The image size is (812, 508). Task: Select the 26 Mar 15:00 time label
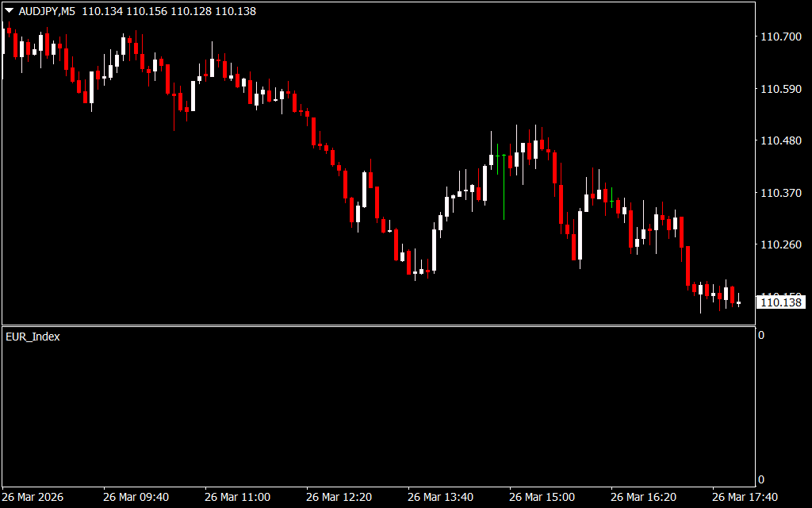click(542, 497)
